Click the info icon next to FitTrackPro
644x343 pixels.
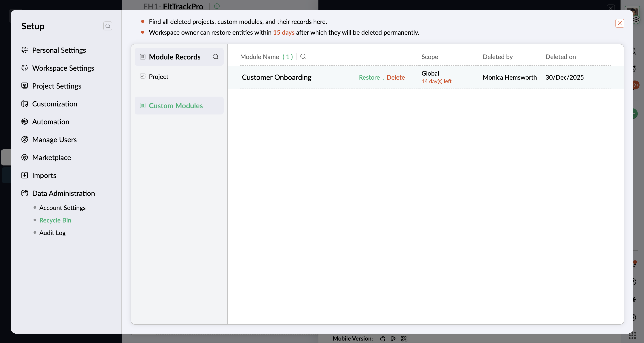click(217, 6)
